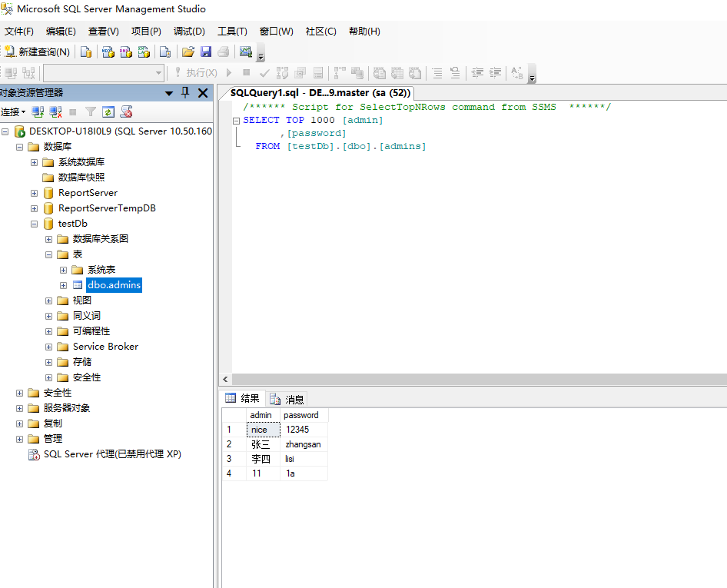
Task: Close the Object Explorer panel
Action: (x=203, y=93)
